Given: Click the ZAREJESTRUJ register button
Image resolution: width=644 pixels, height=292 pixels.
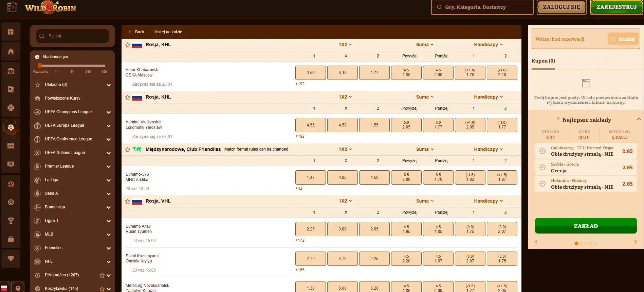Looking at the screenshot, I should pyautogui.click(x=617, y=7).
